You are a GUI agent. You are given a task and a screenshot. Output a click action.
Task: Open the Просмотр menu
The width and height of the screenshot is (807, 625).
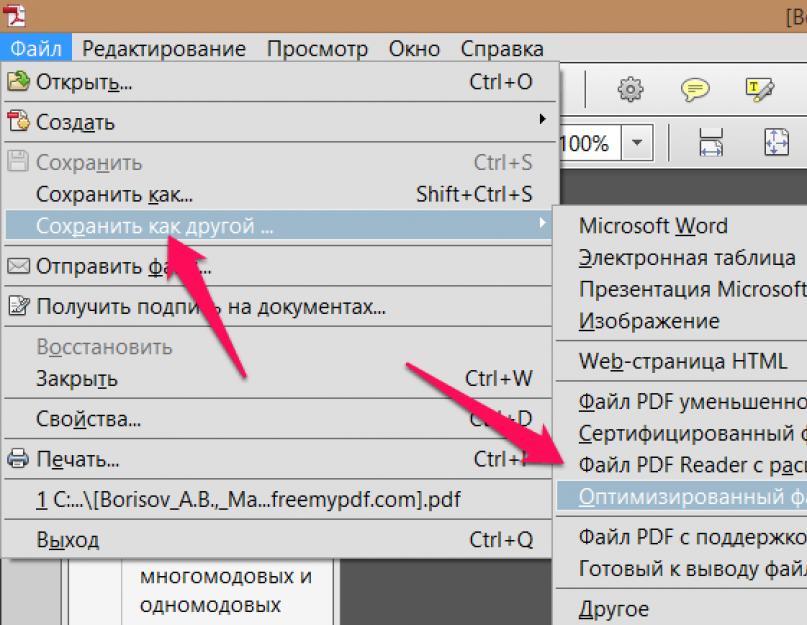pos(317,49)
